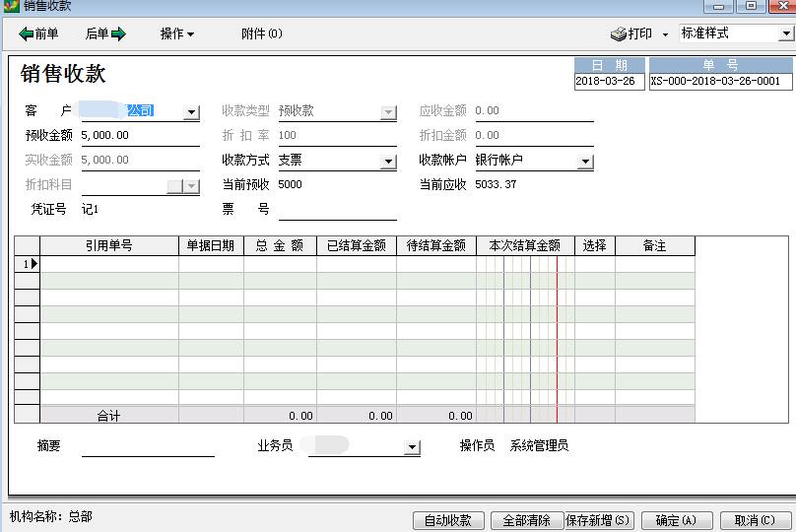
Task: Open the 收款方式 payment method dropdown
Action: point(388,162)
